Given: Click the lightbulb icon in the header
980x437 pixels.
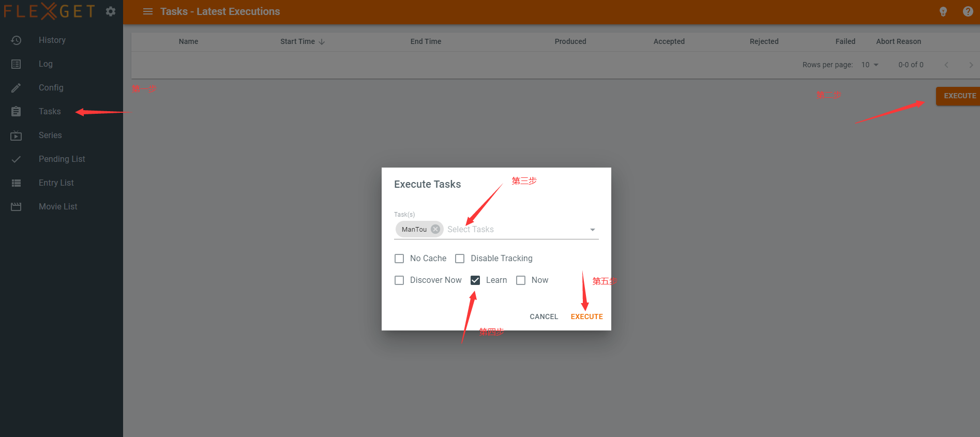Looking at the screenshot, I should (x=943, y=11).
